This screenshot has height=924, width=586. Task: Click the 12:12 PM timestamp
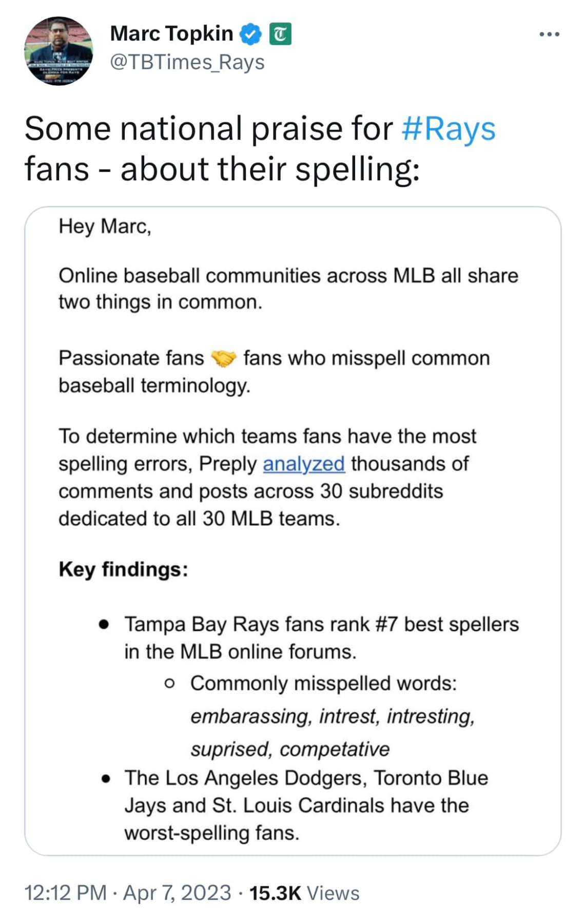tap(65, 893)
